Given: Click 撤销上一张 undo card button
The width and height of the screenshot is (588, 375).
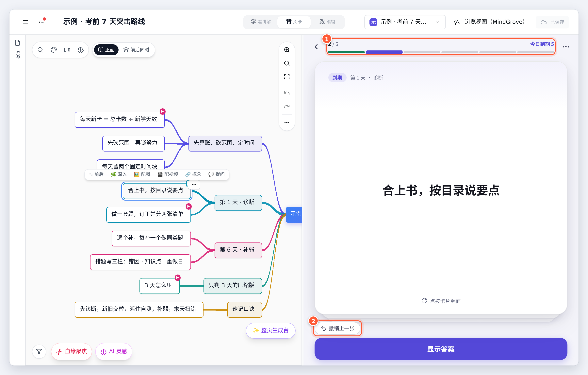Looking at the screenshot, I should click(337, 328).
